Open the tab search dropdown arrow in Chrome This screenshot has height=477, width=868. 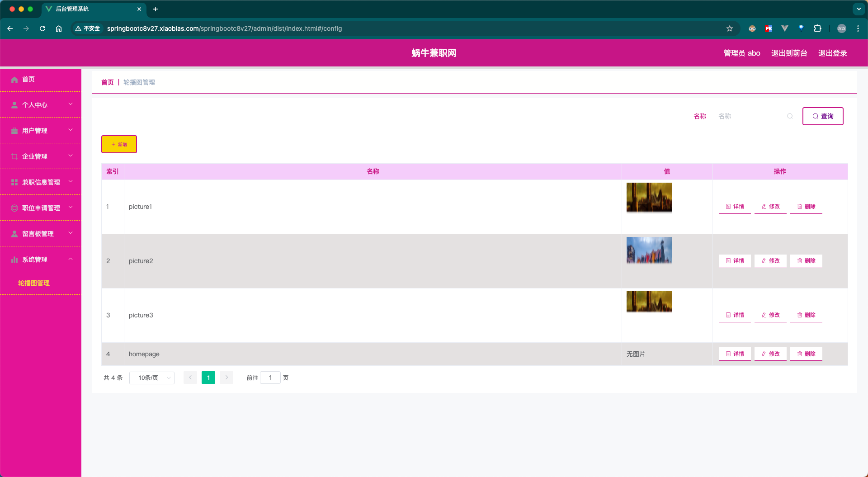point(859,9)
